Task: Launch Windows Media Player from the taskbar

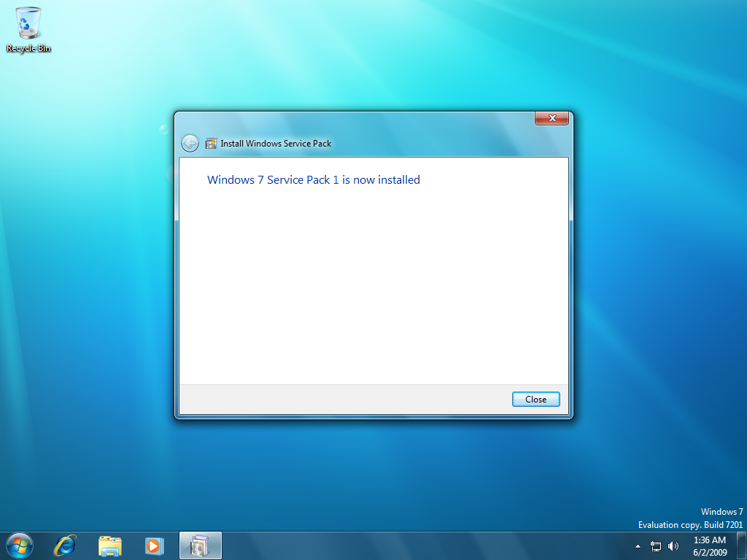Action: point(155,545)
